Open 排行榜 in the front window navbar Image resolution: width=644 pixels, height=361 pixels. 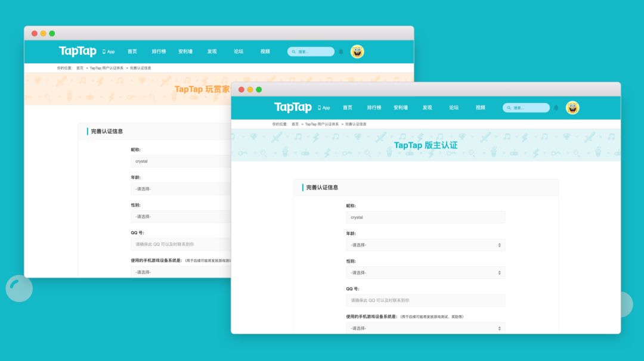point(374,107)
